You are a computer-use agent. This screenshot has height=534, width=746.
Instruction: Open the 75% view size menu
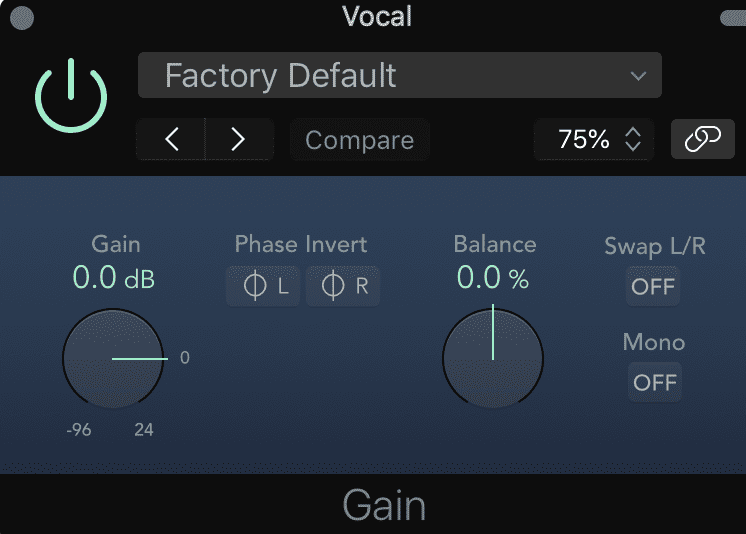pos(593,140)
